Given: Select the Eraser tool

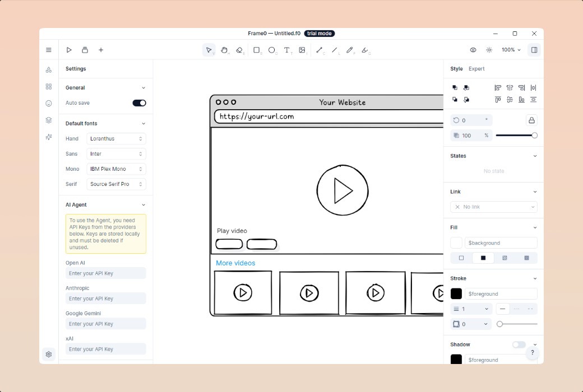Looking at the screenshot, I should pos(239,50).
